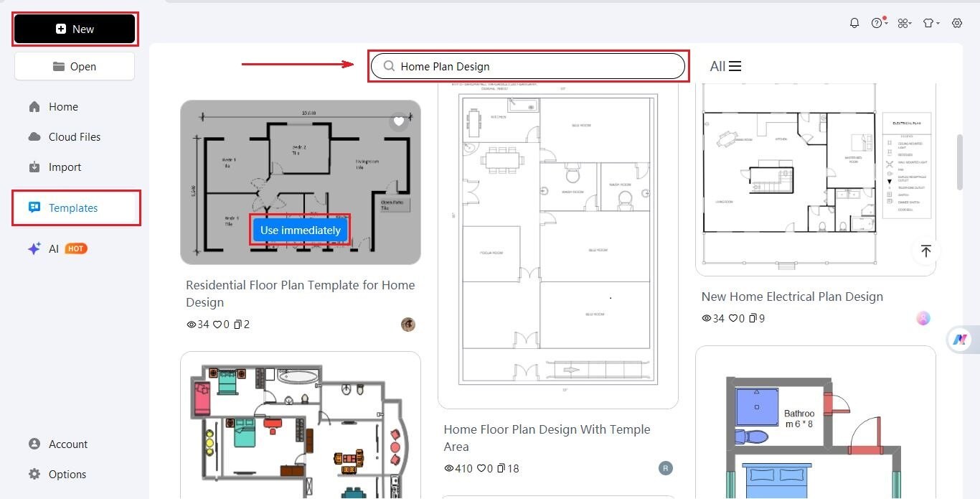Click the back-to-top arrow icon

pyautogui.click(x=926, y=251)
